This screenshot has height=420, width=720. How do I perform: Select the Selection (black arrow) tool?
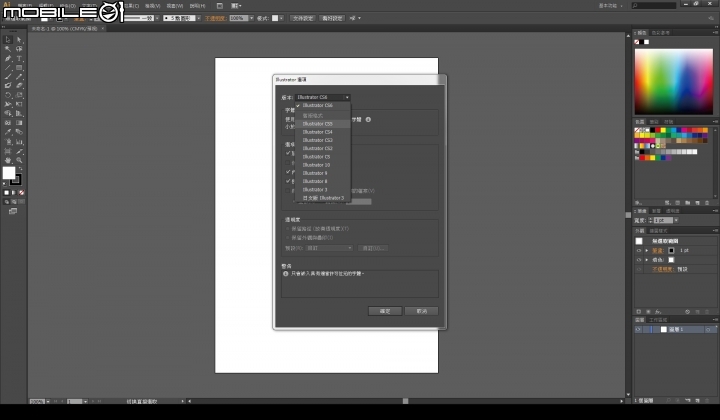8,40
